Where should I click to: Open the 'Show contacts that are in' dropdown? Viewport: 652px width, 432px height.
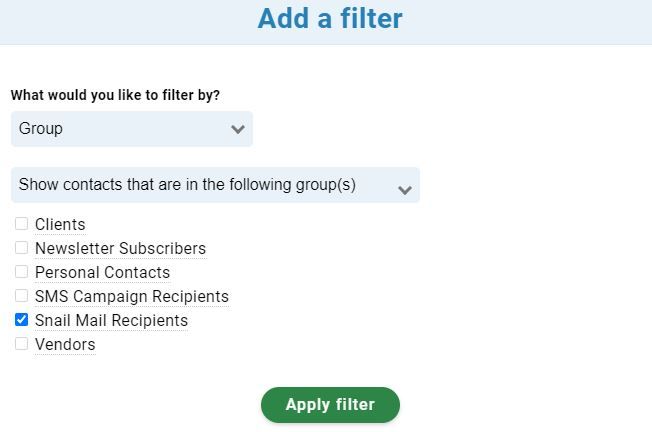(215, 185)
